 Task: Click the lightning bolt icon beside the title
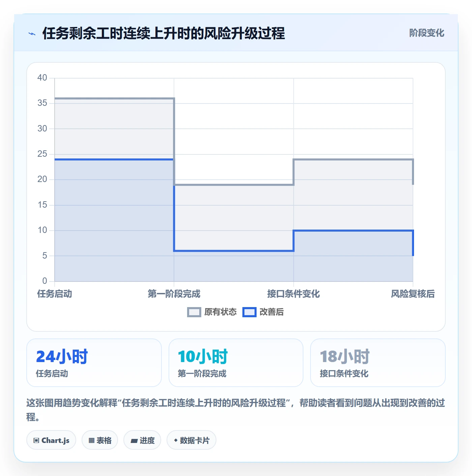click(x=32, y=34)
